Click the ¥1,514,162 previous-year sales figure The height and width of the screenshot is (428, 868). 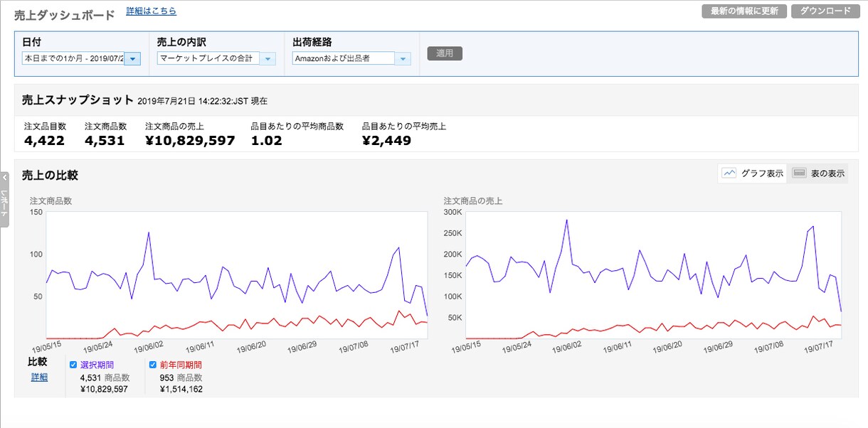[x=181, y=389]
